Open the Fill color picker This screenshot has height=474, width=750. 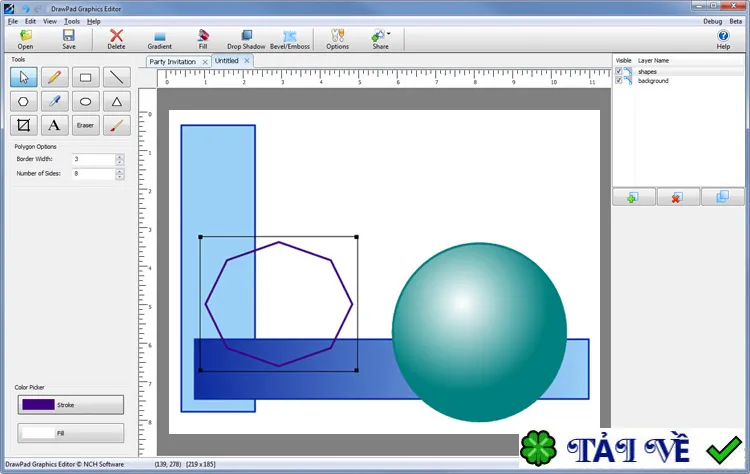[71, 433]
